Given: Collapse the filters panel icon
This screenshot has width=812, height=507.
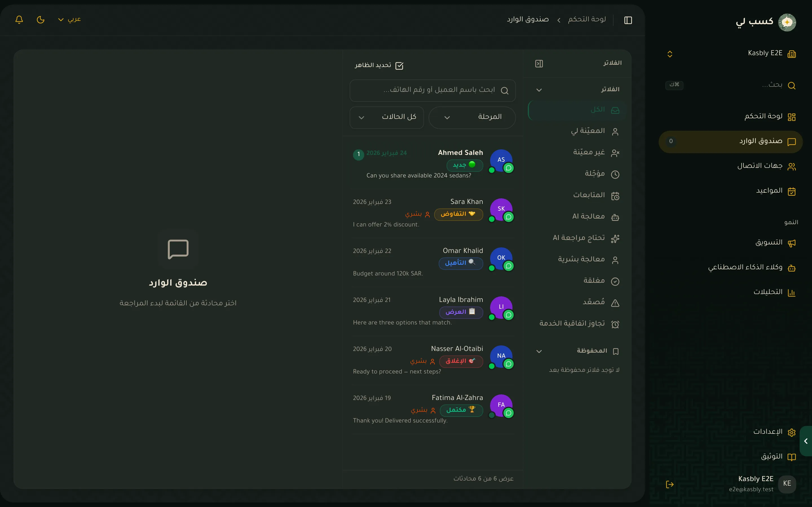Looking at the screenshot, I should tap(539, 63).
